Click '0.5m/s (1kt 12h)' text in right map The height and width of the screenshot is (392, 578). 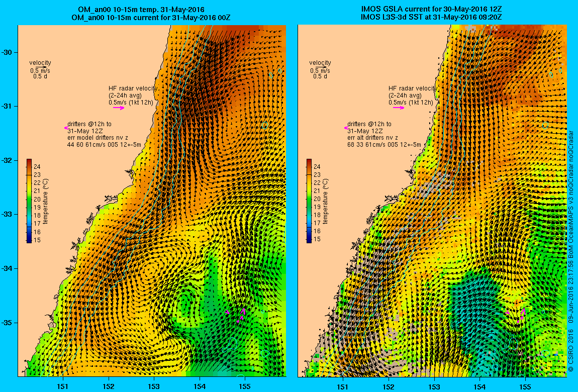(411, 103)
